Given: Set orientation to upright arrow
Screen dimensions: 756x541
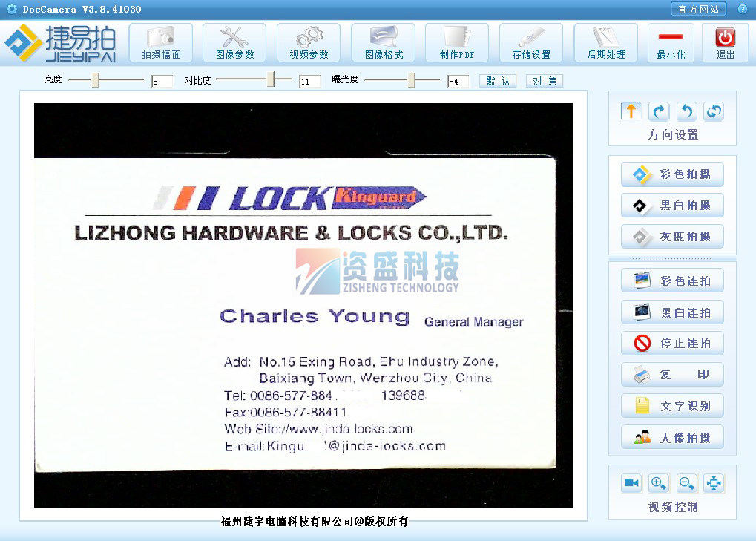Looking at the screenshot, I should (x=631, y=111).
